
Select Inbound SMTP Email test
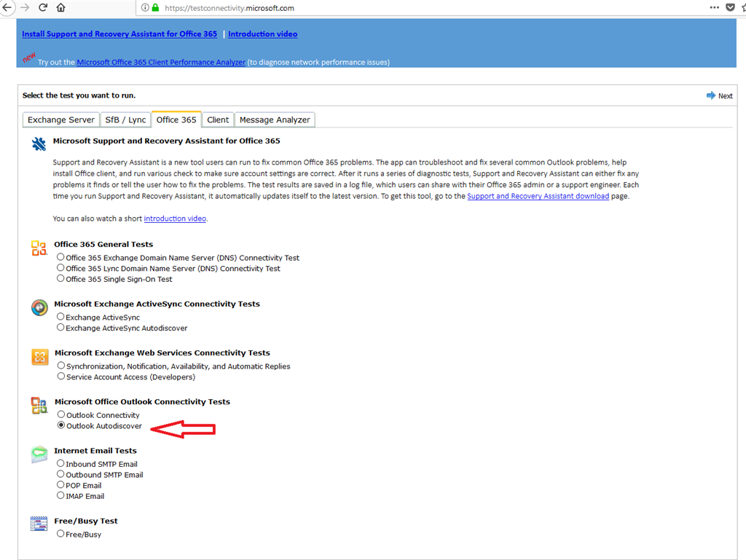60,463
